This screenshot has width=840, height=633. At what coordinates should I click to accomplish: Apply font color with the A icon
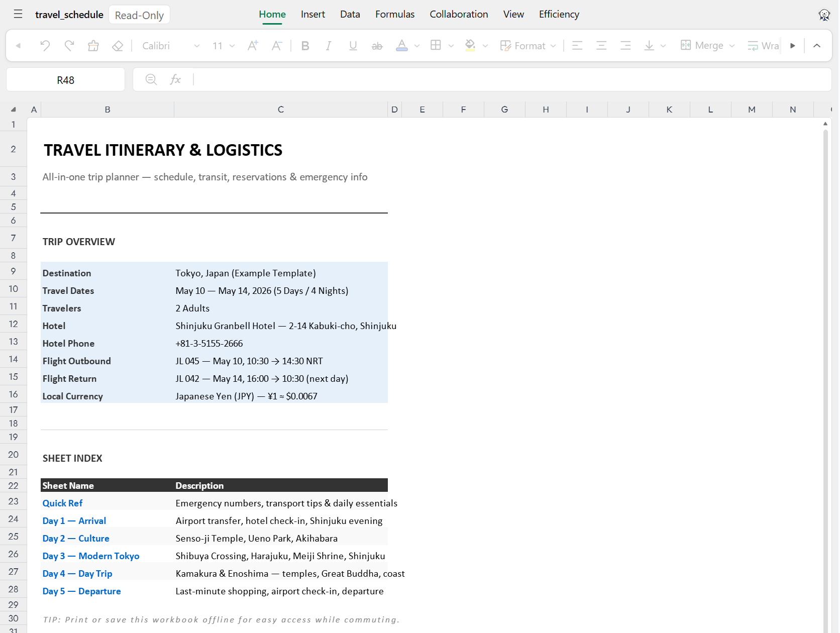(x=402, y=46)
